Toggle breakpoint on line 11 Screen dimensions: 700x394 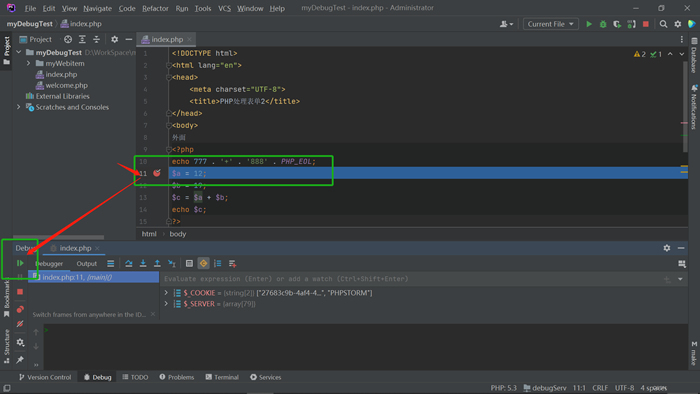(157, 173)
